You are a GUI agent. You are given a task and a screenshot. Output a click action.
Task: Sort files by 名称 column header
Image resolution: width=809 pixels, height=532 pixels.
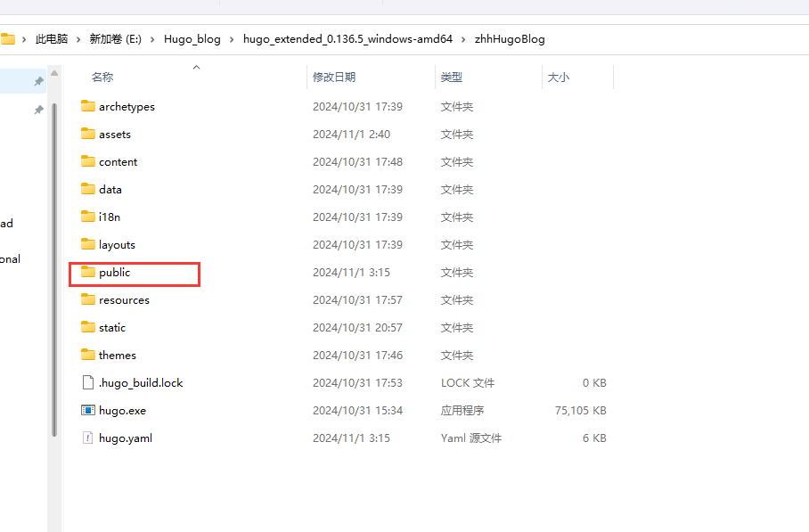[102, 78]
